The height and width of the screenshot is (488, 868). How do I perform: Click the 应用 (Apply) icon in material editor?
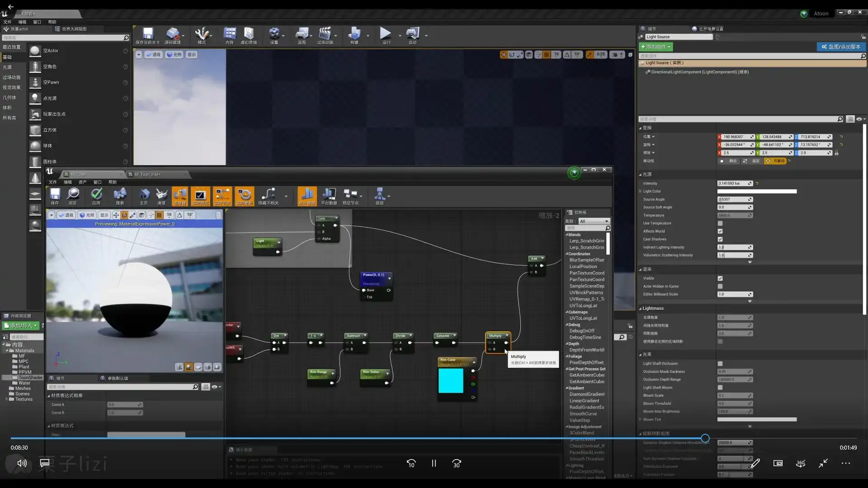click(96, 195)
